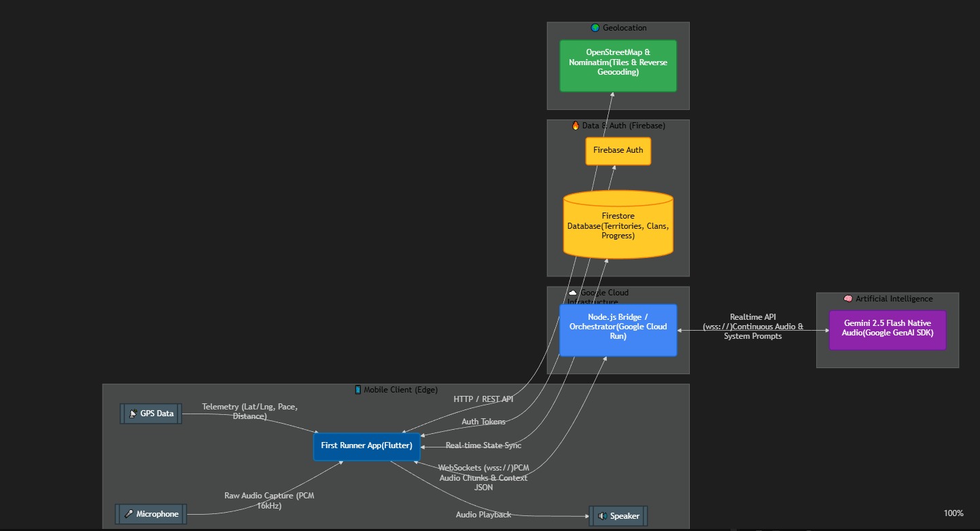Select the Firestore Database cylinder node
Screen dimensions: 980x531
point(618,225)
